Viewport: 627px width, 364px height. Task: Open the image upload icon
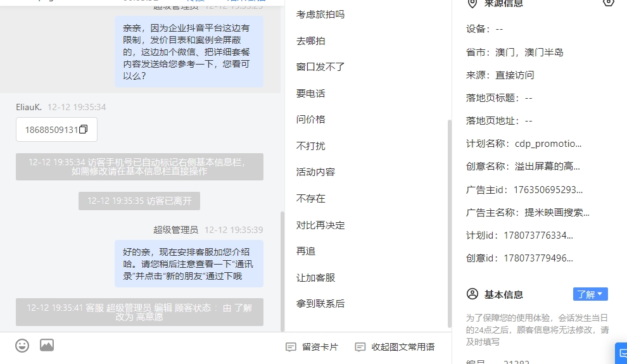(47, 345)
